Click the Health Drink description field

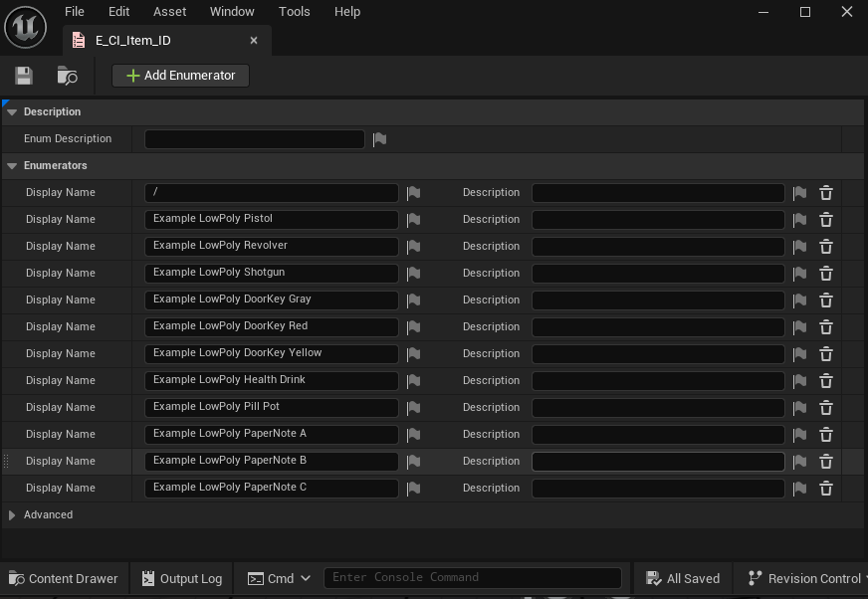coord(658,381)
